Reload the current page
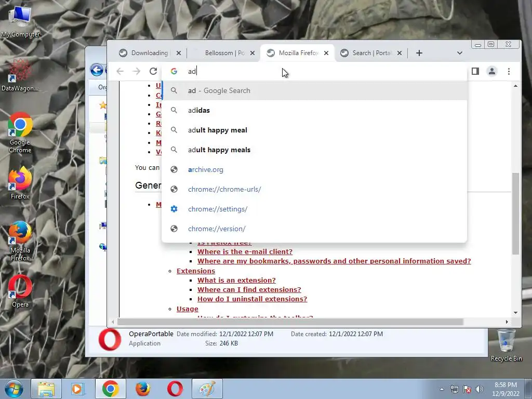This screenshot has height=399, width=532. pos(153,71)
